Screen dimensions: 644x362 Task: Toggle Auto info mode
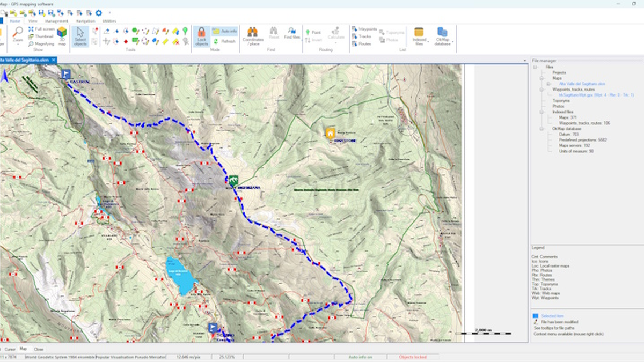coord(225,31)
